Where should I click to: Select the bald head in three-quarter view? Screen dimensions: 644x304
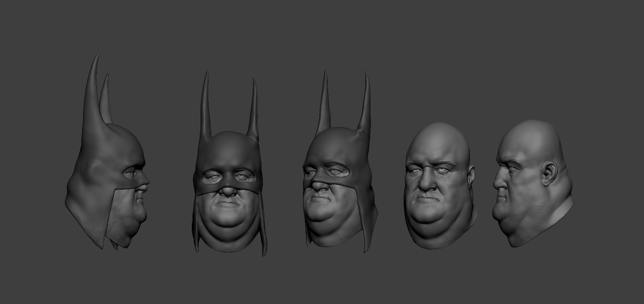440,186
